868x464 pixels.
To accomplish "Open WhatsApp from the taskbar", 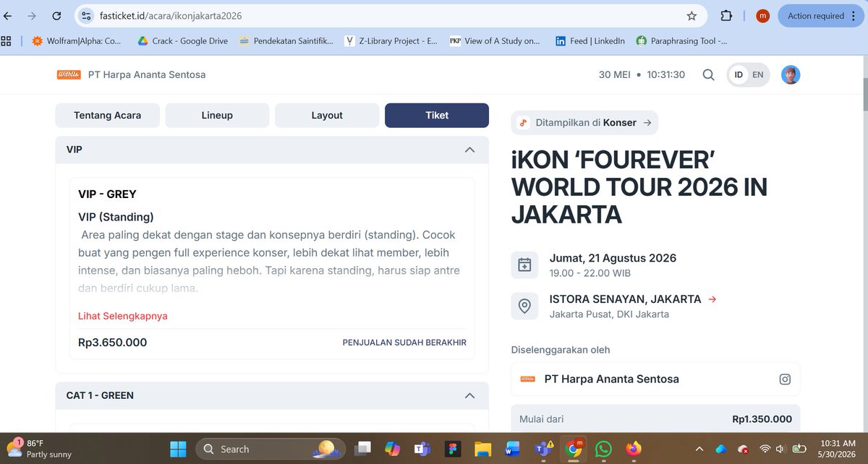I will coord(603,449).
